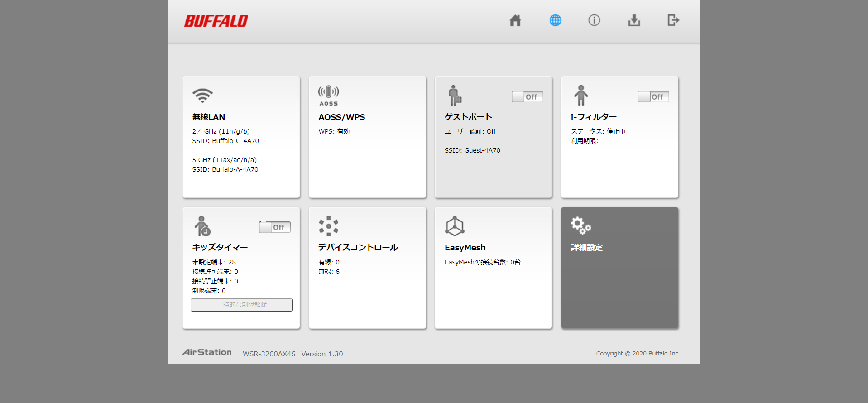Click the home icon in header

point(515,20)
